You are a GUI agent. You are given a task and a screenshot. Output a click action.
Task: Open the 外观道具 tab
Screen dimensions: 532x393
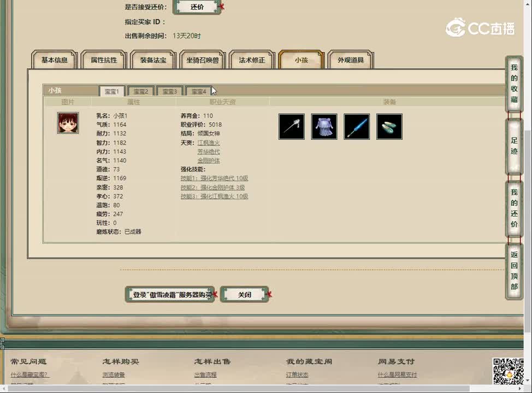point(351,60)
